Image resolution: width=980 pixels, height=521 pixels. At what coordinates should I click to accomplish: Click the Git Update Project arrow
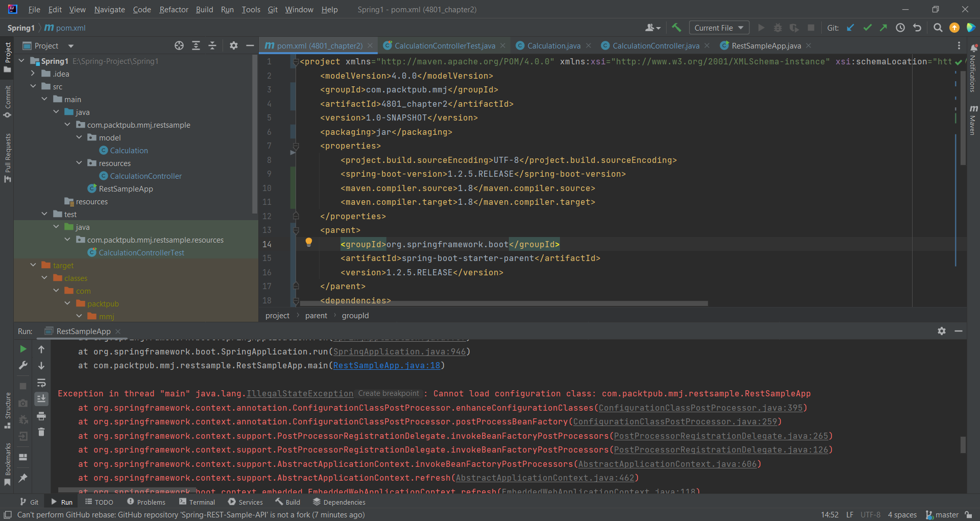(x=850, y=28)
